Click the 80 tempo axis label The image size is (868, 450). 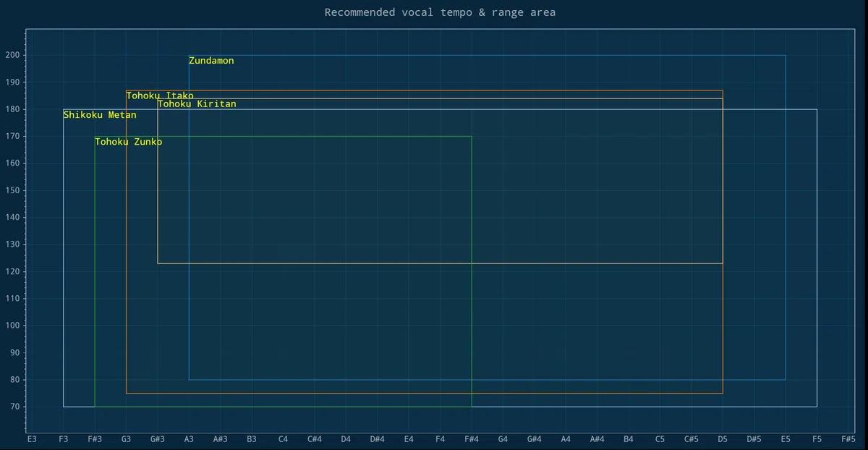click(14, 380)
